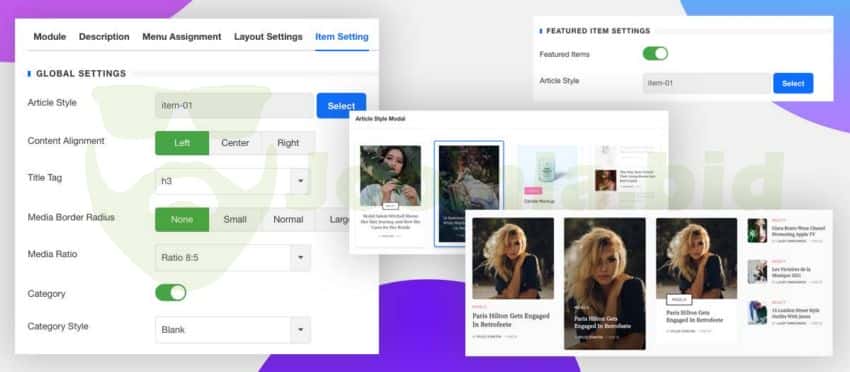Screen dimensions: 850x372
Task: Click Select in Featured Item Settings panel
Action: tap(793, 84)
